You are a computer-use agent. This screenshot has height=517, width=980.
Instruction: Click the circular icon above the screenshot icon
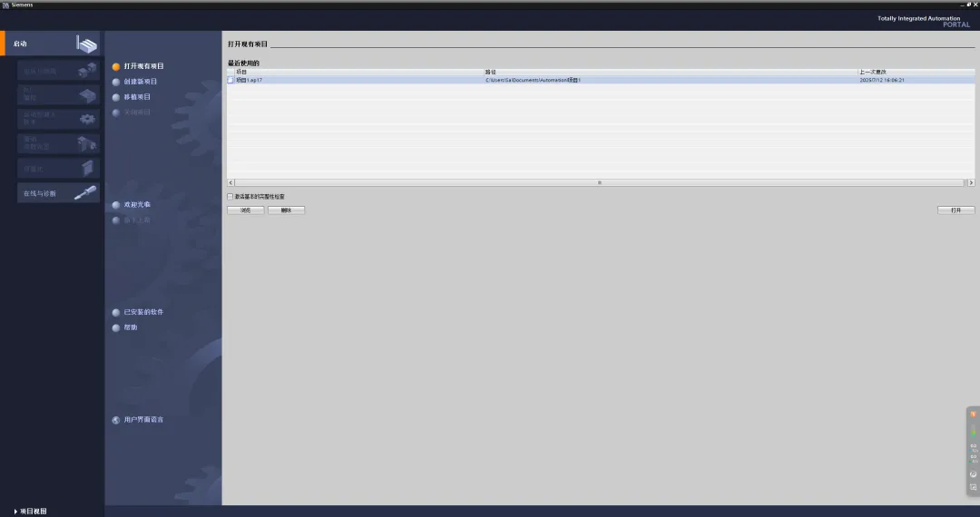pyautogui.click(x=973, y=473)
